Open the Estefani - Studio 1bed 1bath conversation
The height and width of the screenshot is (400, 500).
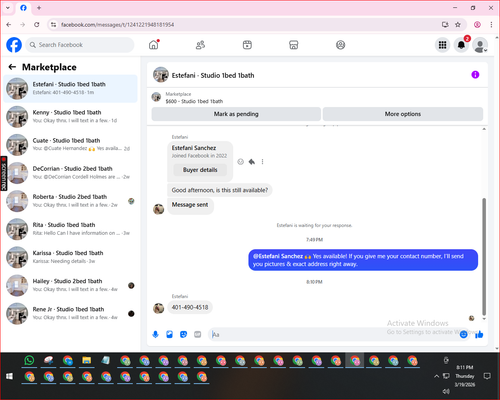coord(70,88)
